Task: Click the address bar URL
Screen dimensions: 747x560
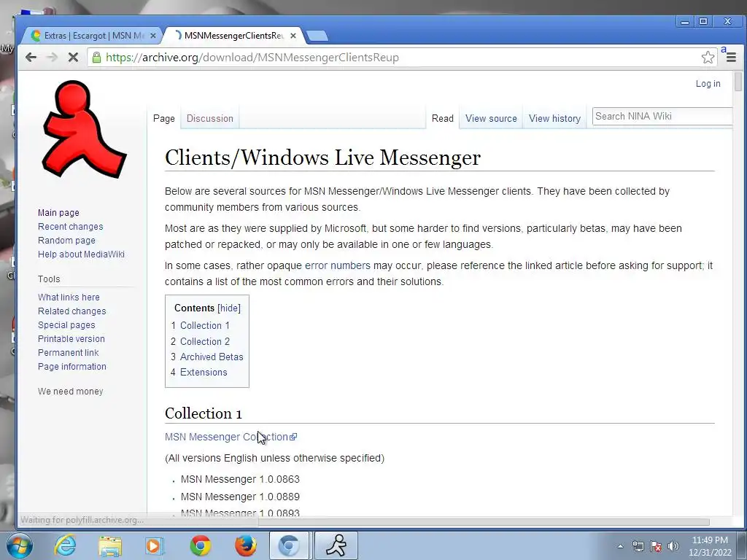Action: pyautogui.click(x=252, y=58)
